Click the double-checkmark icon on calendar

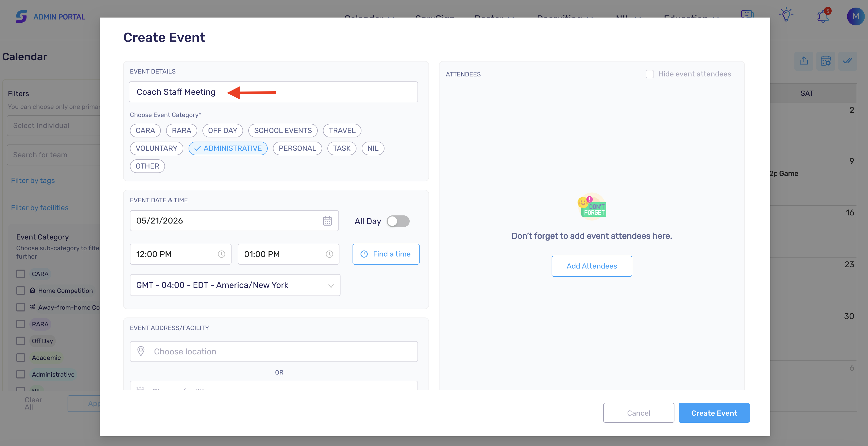[x=848, y=61]
